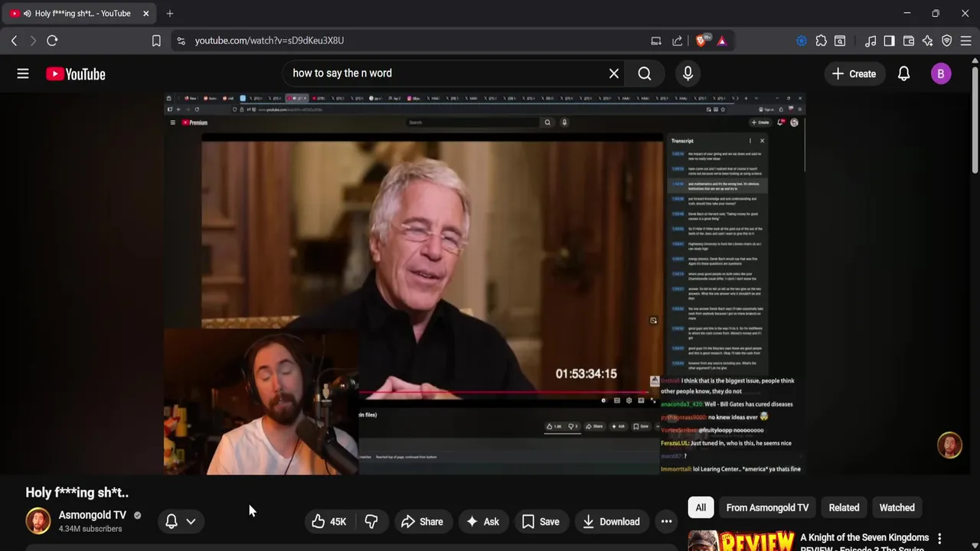Open blue circular extension icon
The height and width of the screenshot is (551, 980).
point(802,41)
